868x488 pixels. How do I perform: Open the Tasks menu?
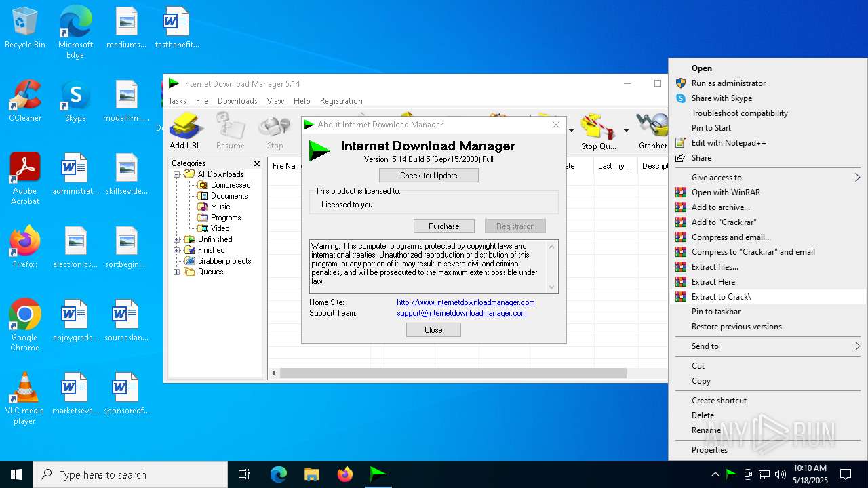177,101
